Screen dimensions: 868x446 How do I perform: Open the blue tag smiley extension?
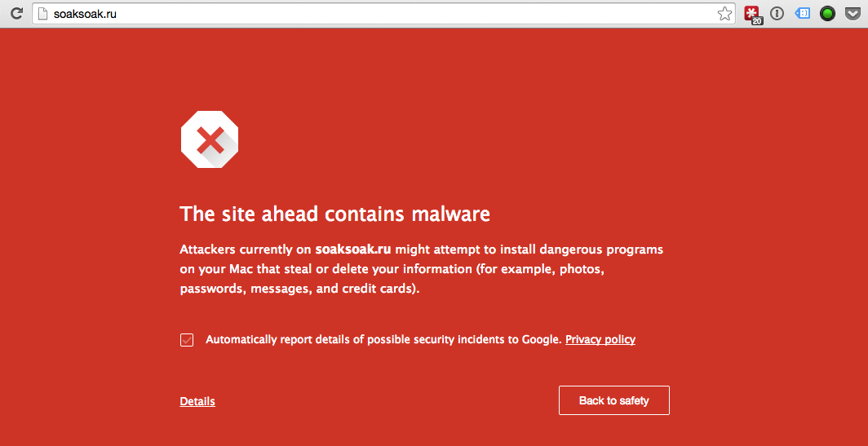point(803,14)
